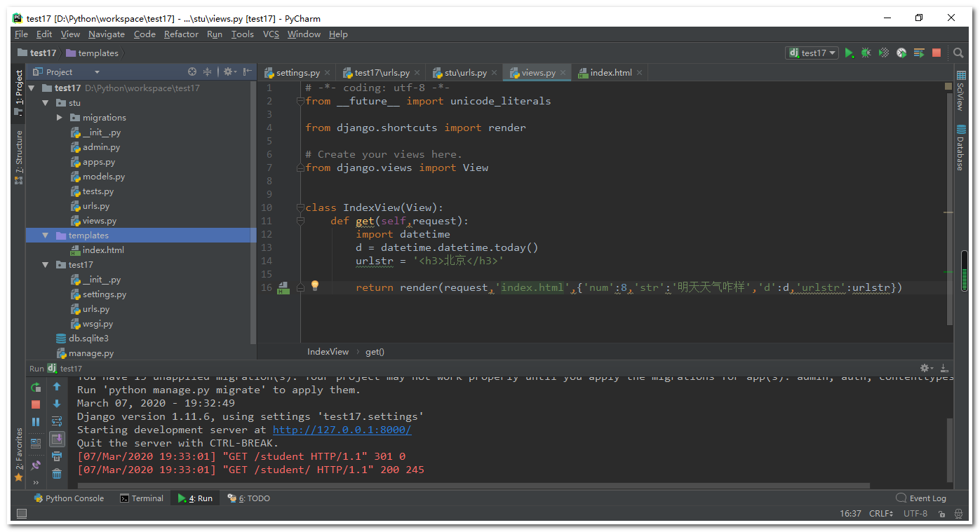Open the VCS menu

pos(271,34)
